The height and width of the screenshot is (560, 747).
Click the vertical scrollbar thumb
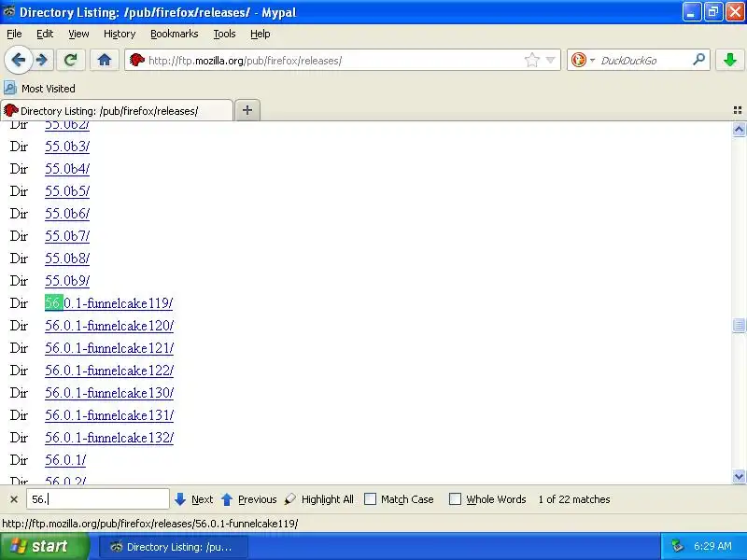739,325
